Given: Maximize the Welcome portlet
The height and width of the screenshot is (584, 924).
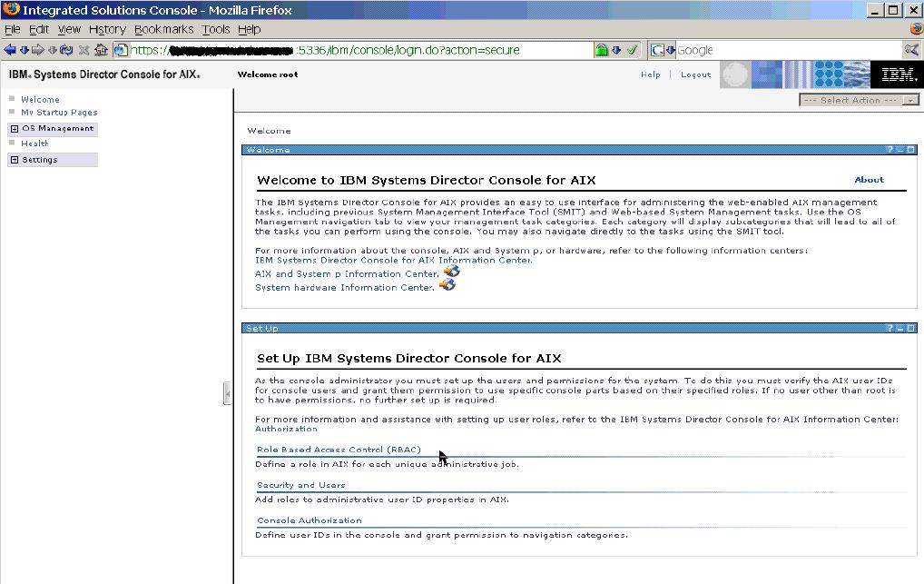Looking at the screenshot, I should pyautogui.click(x=910, y=150).
